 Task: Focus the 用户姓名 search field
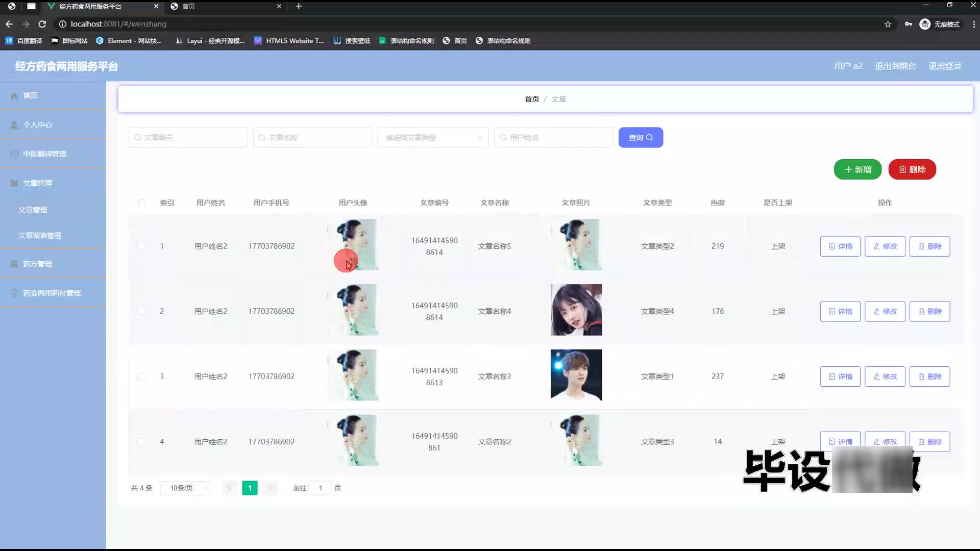553,137
